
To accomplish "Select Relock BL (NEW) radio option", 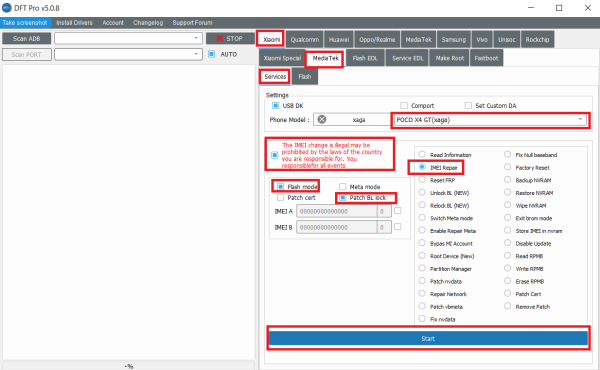I will tap(422, 205).
